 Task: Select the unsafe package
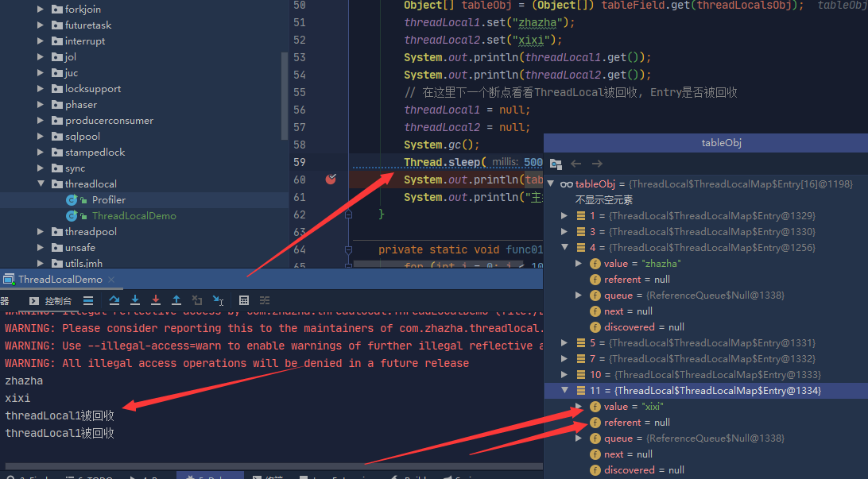pos(79,247)
